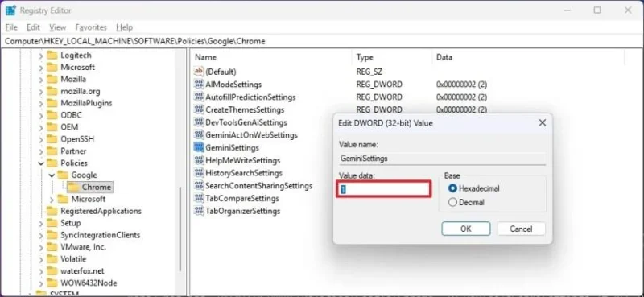644x297 pixels.
Task: Expand the Logitech key
Action: pyautogui.click(x=41, y=56)
